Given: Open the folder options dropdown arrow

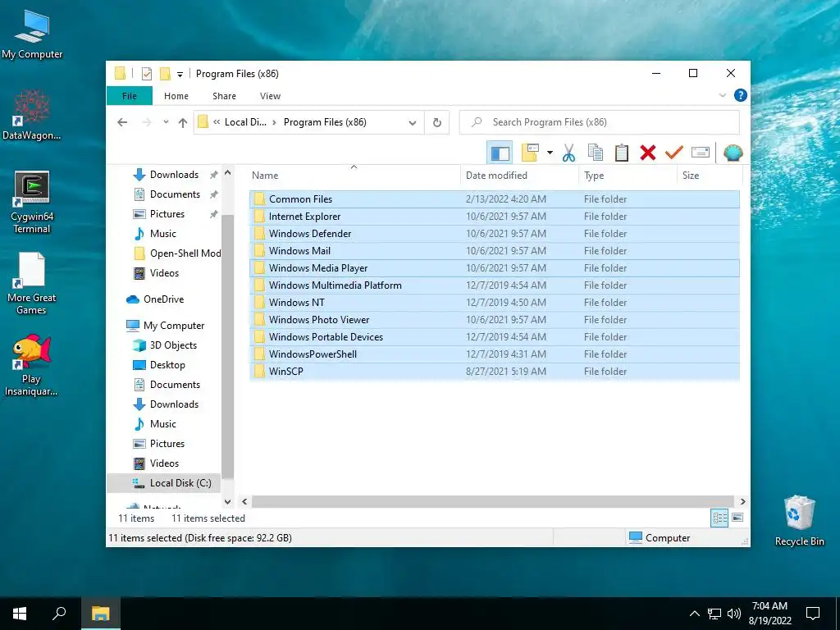Looking at the screenshot, I should pos(550,153).
